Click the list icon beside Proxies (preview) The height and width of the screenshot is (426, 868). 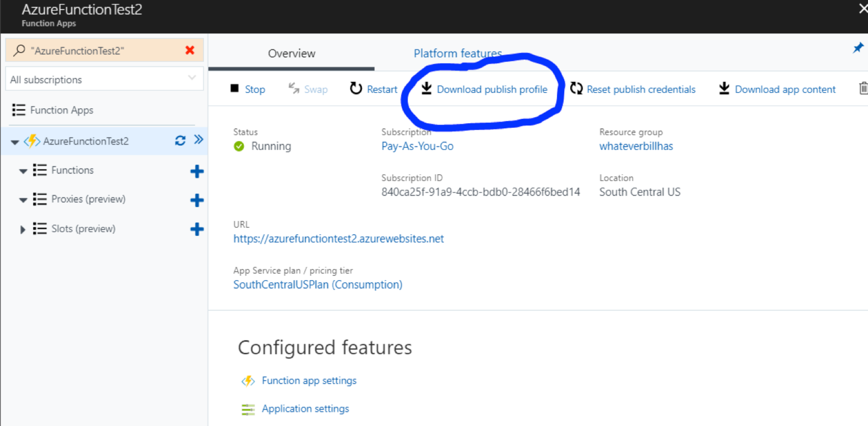(40, 199)
